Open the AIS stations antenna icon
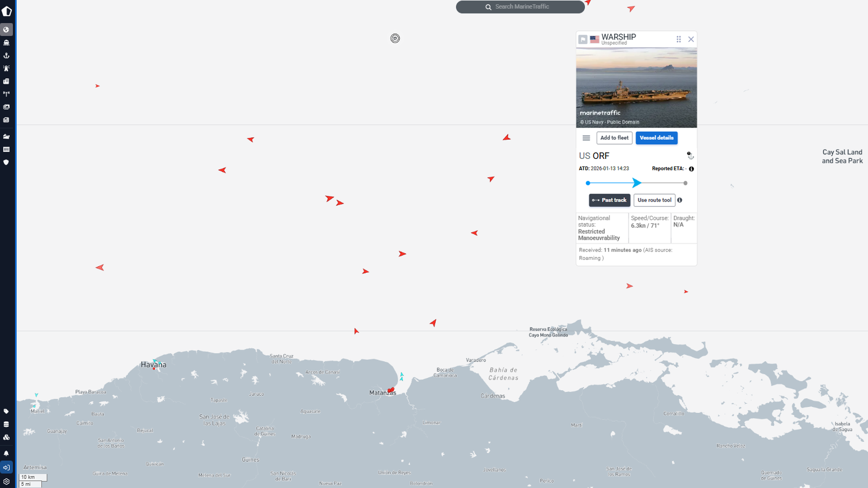The height and width of the screenshot is (488, 868). tap(7, 94)
